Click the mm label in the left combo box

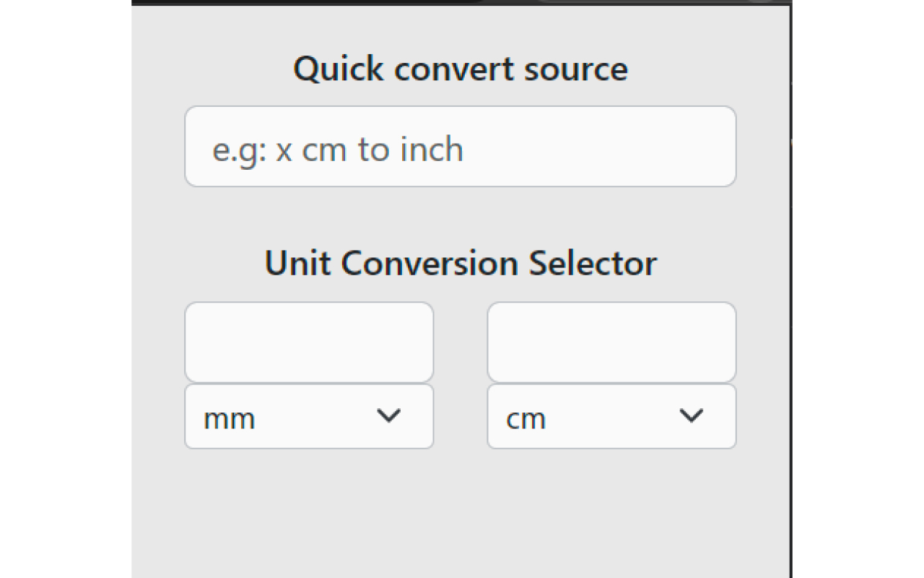pyautogui.click(x=228, y=418)
